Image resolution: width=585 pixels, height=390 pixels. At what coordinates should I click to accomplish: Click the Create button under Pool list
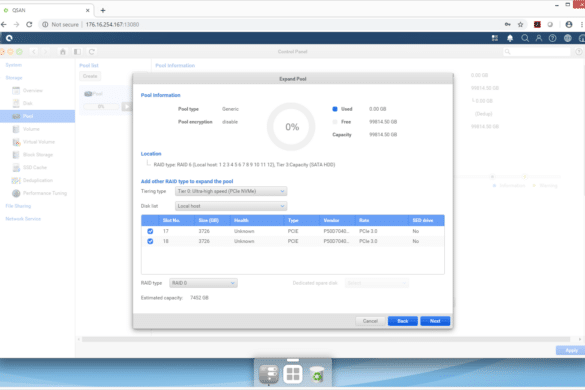[90, 76]
